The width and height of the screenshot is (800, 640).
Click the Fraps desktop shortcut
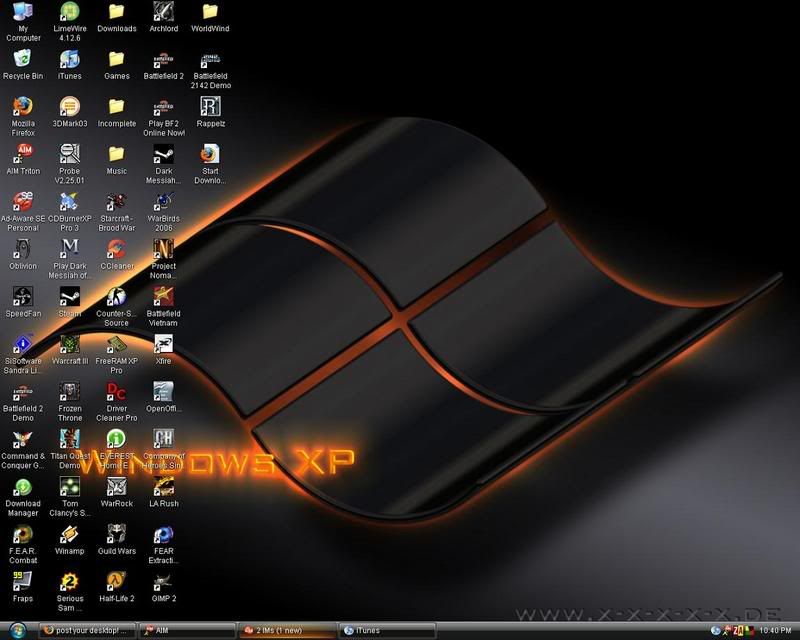(x=23, y=582)
